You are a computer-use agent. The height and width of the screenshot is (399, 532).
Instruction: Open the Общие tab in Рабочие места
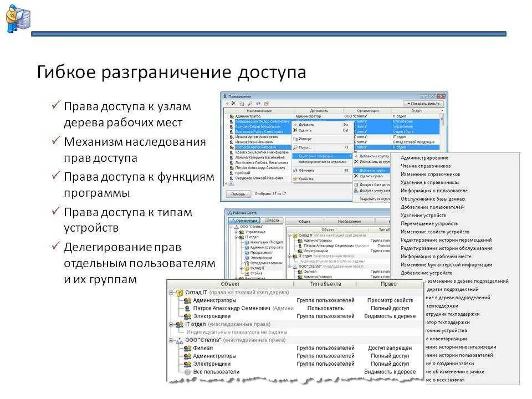(304, 222)
